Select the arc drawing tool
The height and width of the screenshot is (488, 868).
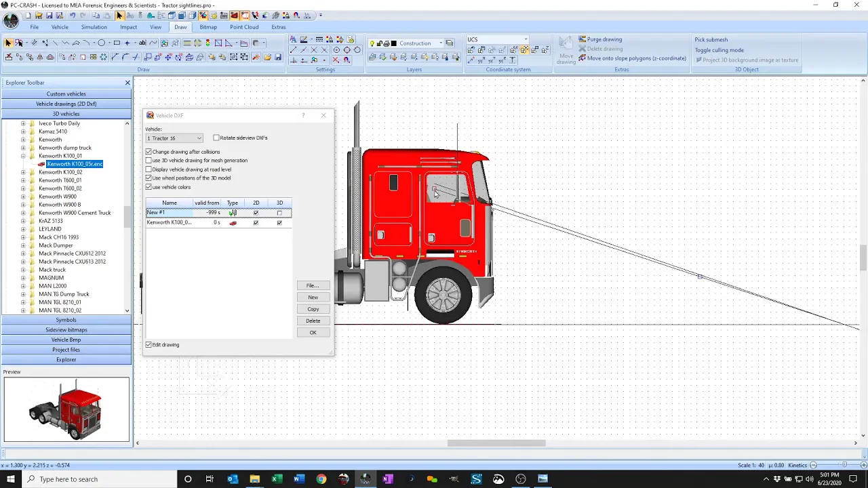coord(86,43)
